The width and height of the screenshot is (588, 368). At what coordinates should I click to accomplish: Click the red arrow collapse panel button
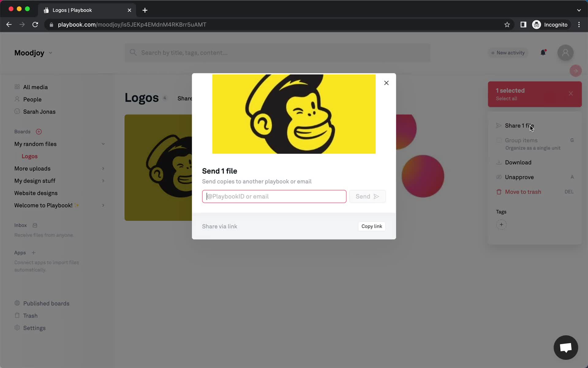tap(575, 71)
